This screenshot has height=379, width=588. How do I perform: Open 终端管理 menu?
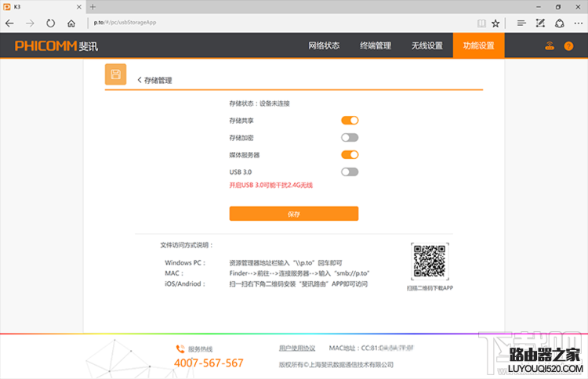(376, 45)
